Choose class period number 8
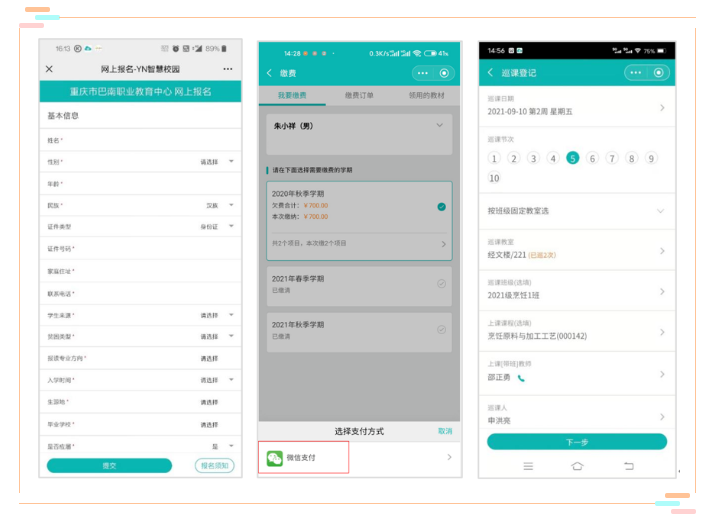708x519 pixels. pos(631,158)
